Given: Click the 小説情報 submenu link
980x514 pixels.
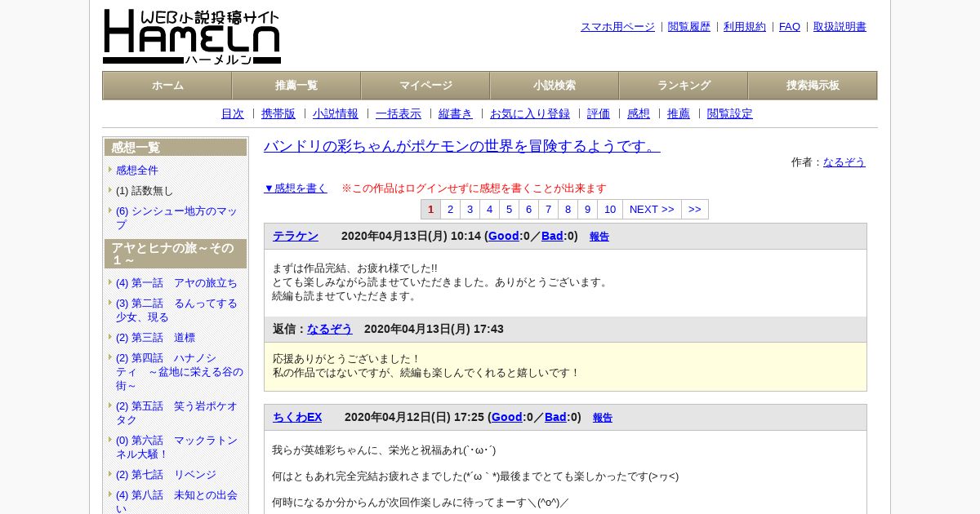Looking at the screenshot, I should (336, 113).
